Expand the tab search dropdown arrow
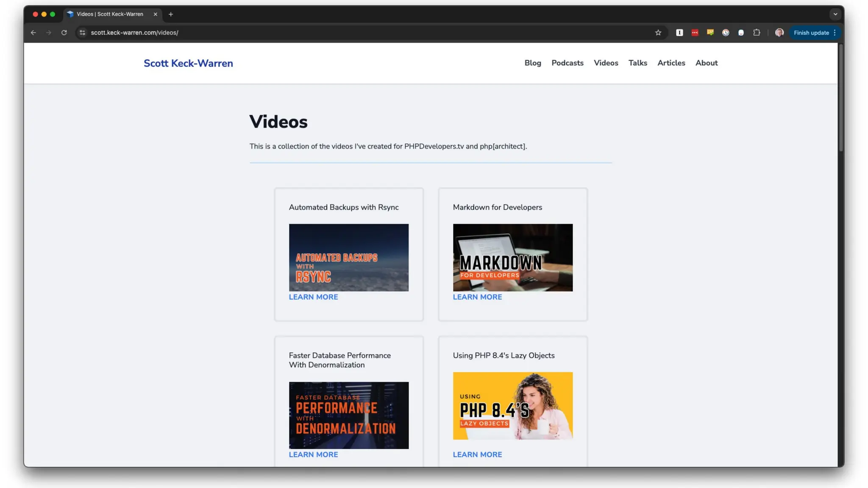This screenshot has width=868, height=488. point(835,14)
